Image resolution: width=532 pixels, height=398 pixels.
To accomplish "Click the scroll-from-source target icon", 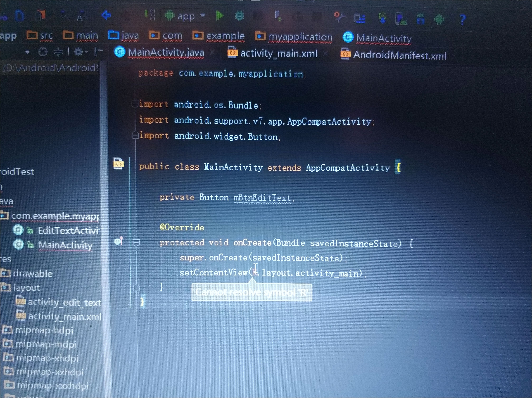I will click(x=43, y=52).
